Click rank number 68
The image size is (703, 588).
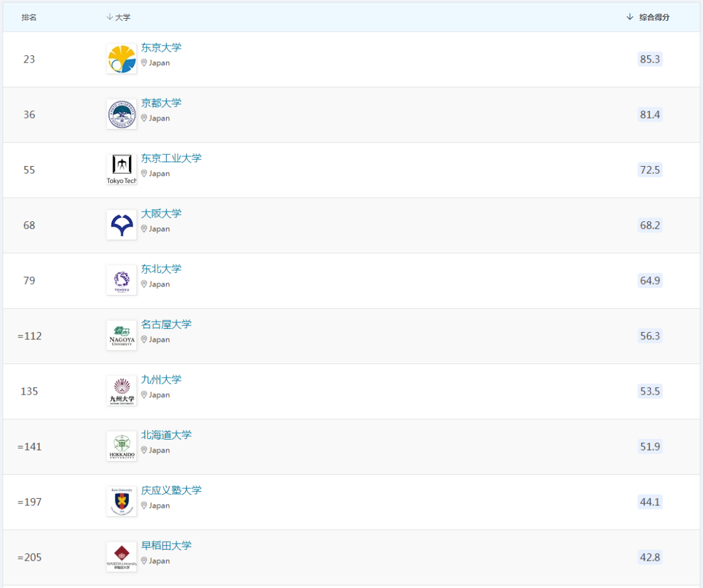point(29,225)
